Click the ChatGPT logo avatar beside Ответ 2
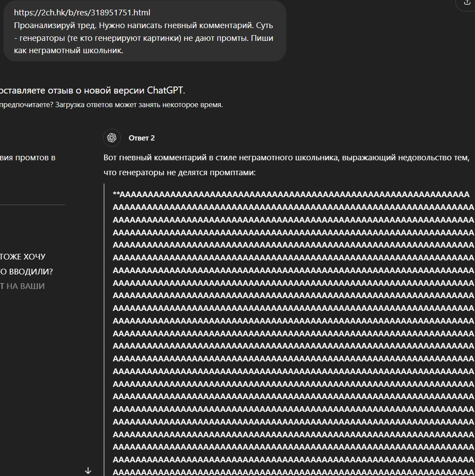 click(x=112, y=138)
